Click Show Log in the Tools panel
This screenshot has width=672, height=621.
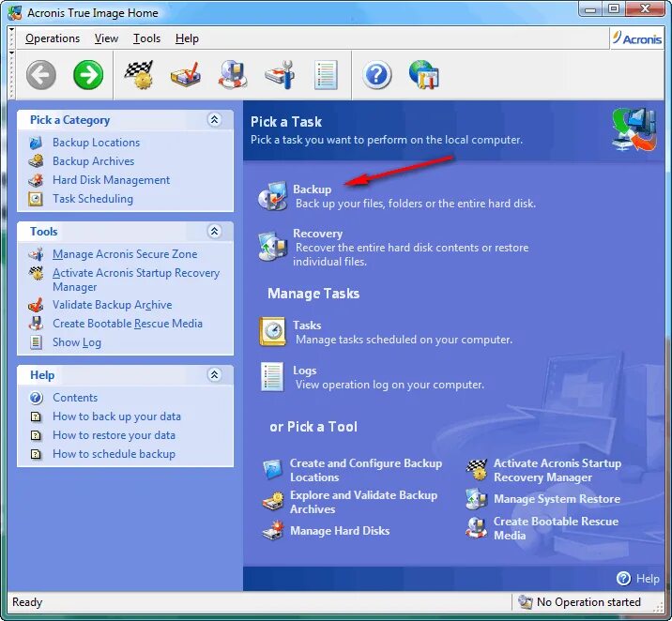(x=77, y=342)
